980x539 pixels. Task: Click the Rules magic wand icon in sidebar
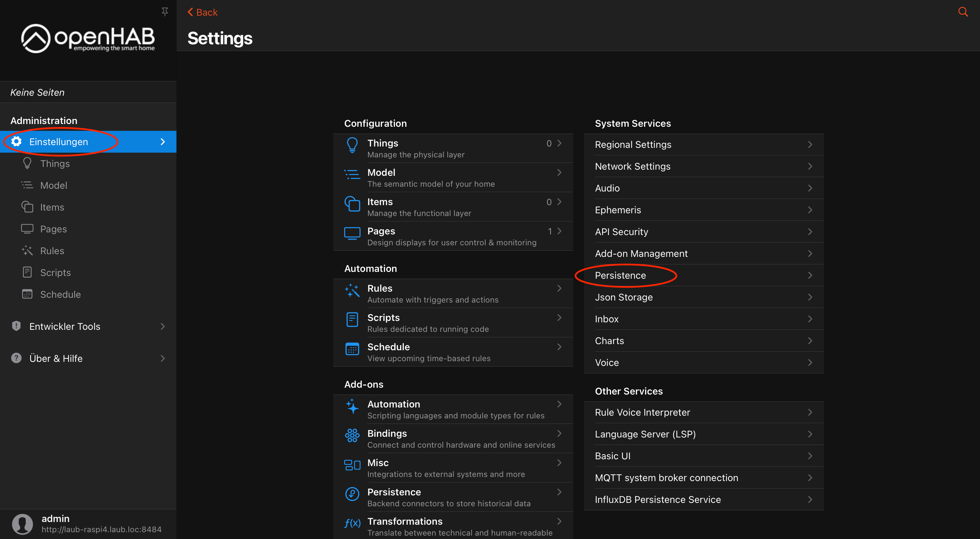tap(27, 251)
